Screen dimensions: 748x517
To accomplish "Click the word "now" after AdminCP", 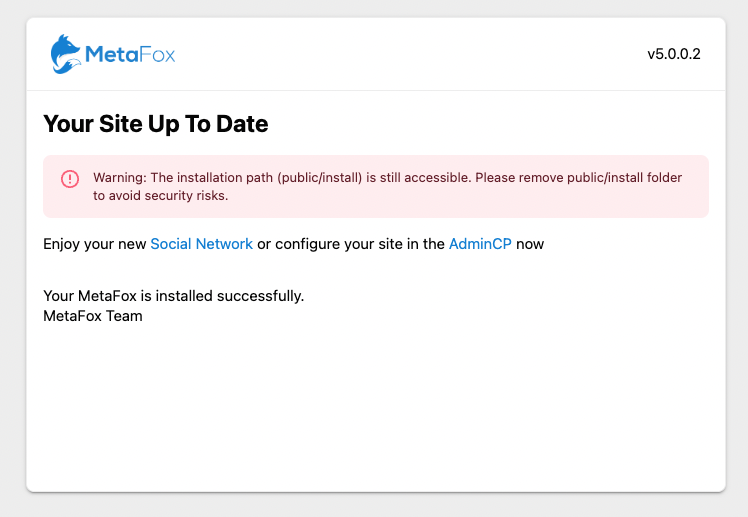I will (x=530, y=244).
